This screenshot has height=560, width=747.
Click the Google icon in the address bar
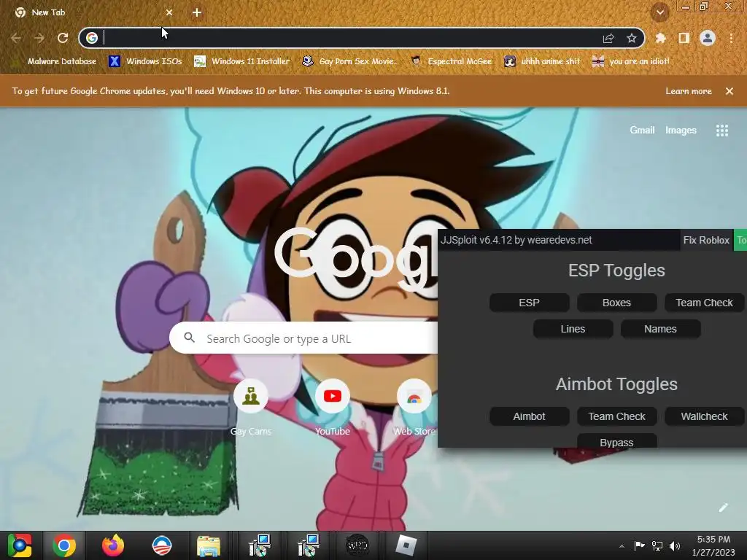coord(92,38)
